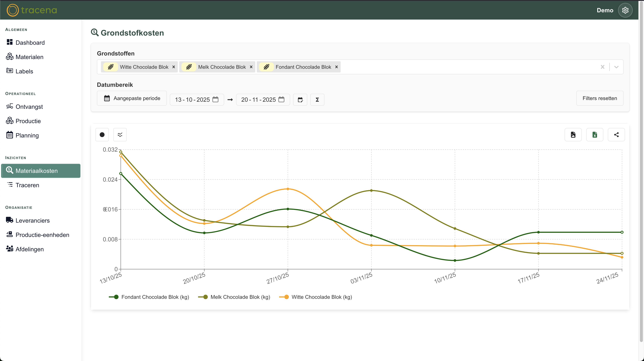The image size is (644, 361).
Task: Clear all selected grondstoffen with the X
Action: point(602,67)
